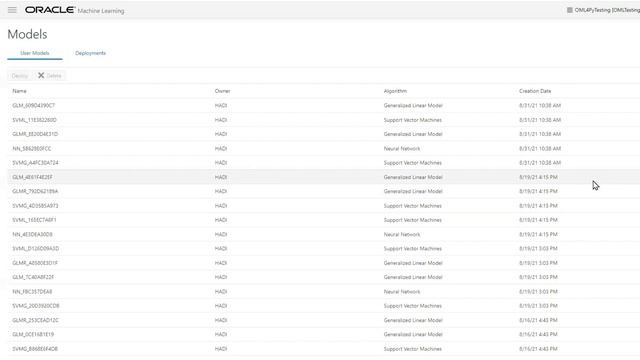Click the Neural Network cell in the NN_FBC357DEA8 row
640x360 pixels.
[402, 291]
